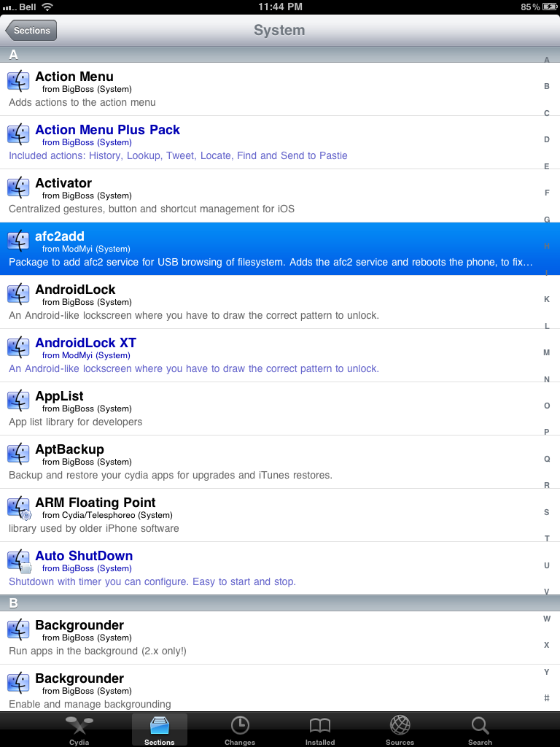Tap the 11:44 PM clock
Viewport: 560px width, 747px height.
point(280,7)
